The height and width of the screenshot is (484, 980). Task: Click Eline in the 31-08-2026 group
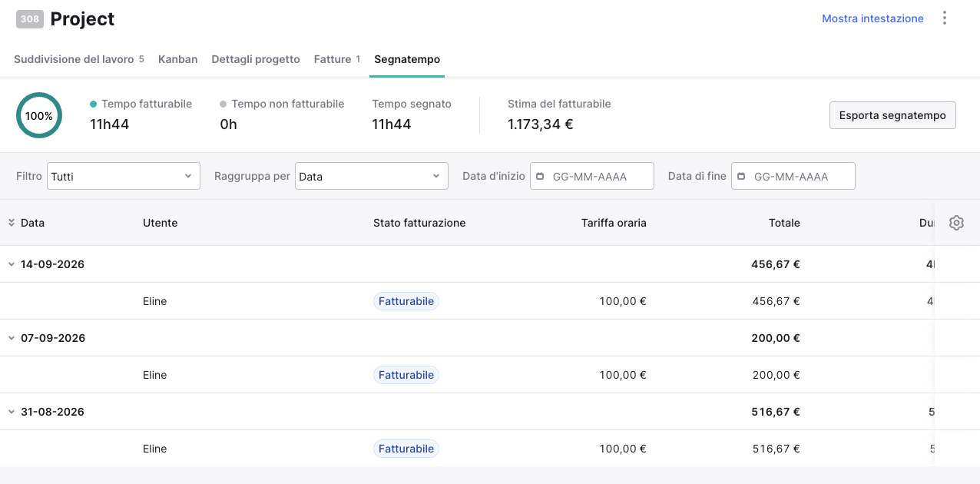154,449
